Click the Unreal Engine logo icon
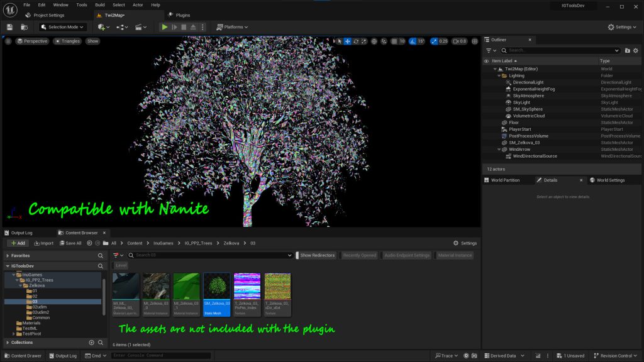Viewport: 644px width, 362px height. (10, 9)
